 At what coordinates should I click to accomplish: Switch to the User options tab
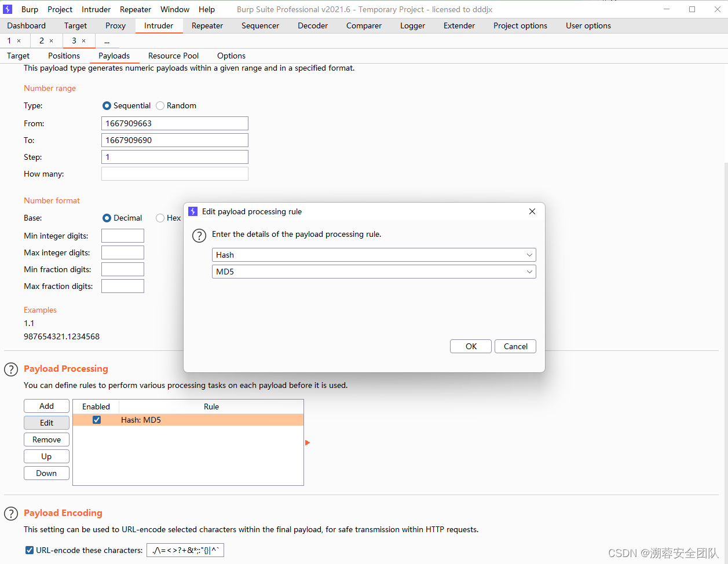pyautogui.click(x=588, y=25)
